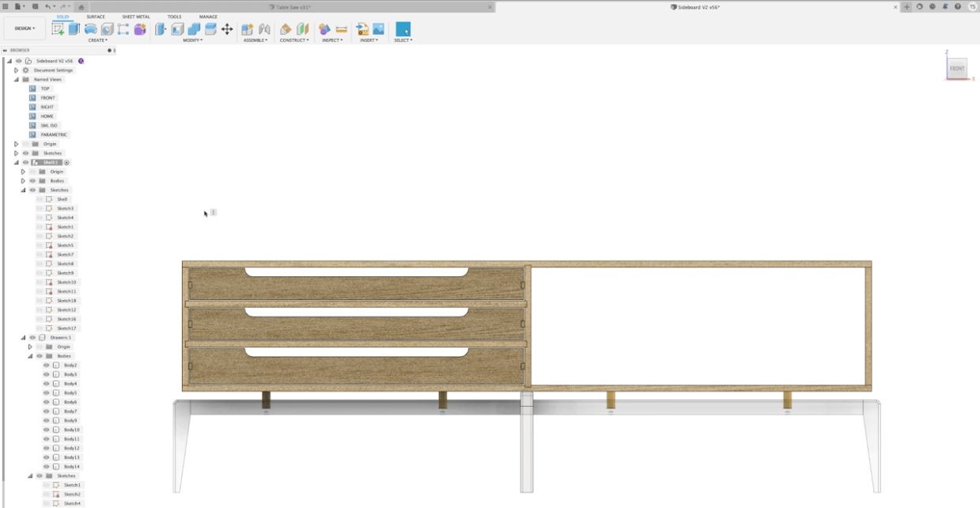
Task: Toggle visibility of the Shell:1 component
Action: pyautogui.click(x=25, y=161)
